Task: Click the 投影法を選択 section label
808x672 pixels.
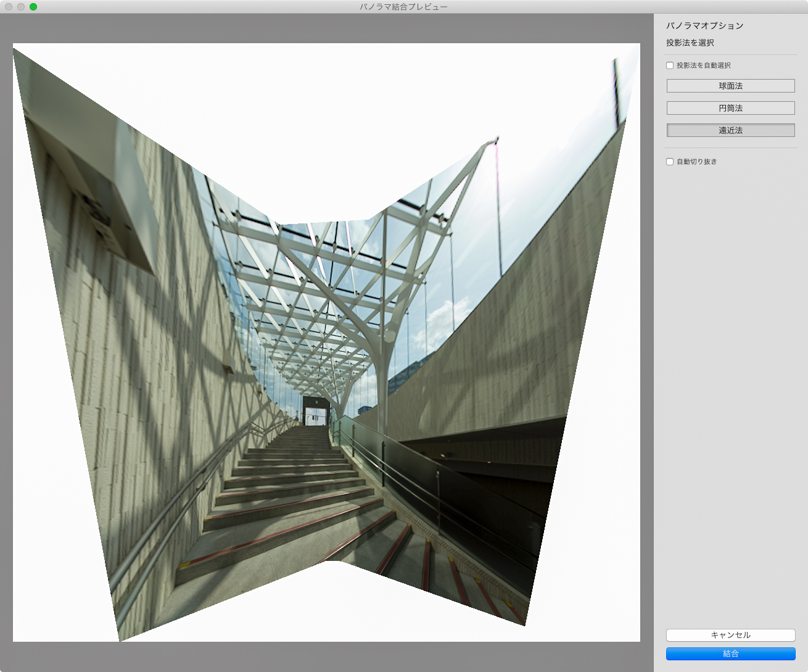Action: pos(690,43)
